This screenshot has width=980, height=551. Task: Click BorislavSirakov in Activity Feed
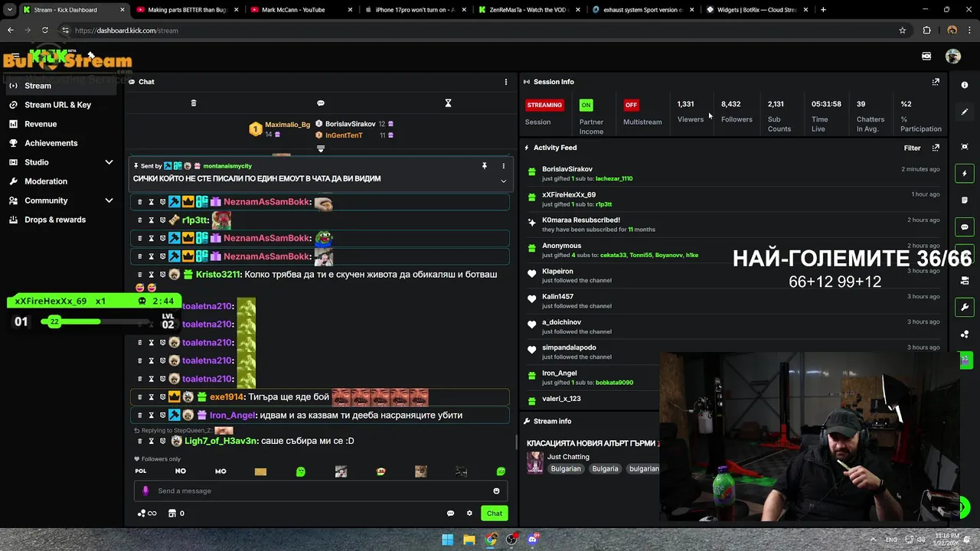[x=567, y=169]
